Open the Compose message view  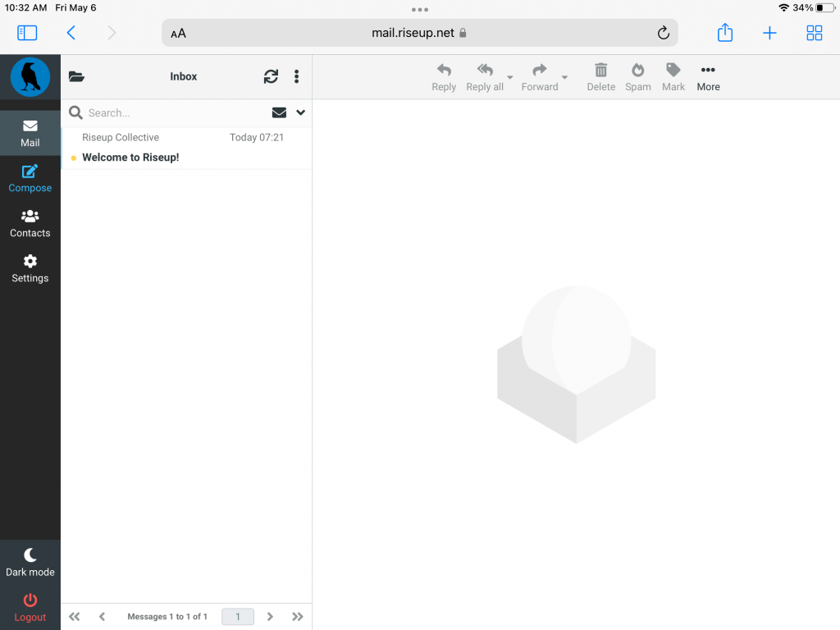[x=30, y=178]
